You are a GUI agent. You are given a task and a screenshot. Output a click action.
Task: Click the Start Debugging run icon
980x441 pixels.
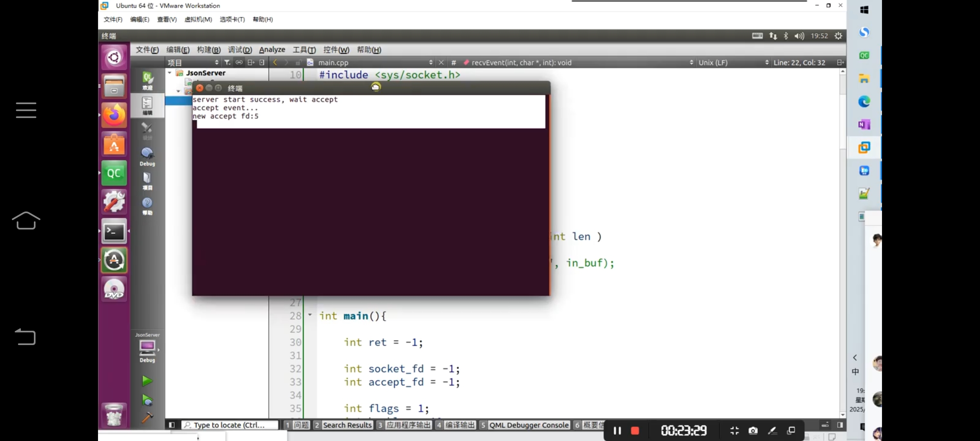[x=147, y=400]
